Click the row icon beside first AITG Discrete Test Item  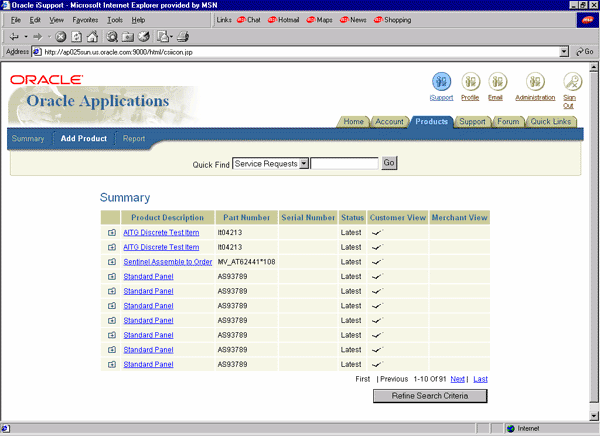pyautogui.click(x=112, y=232)
